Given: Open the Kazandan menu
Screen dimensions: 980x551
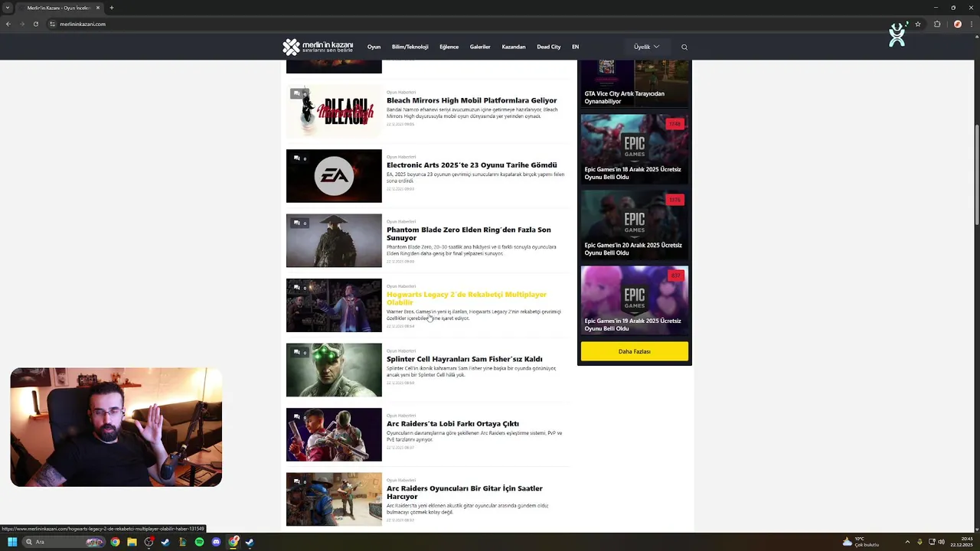Looking at the screenshot, I should (514, 47).
